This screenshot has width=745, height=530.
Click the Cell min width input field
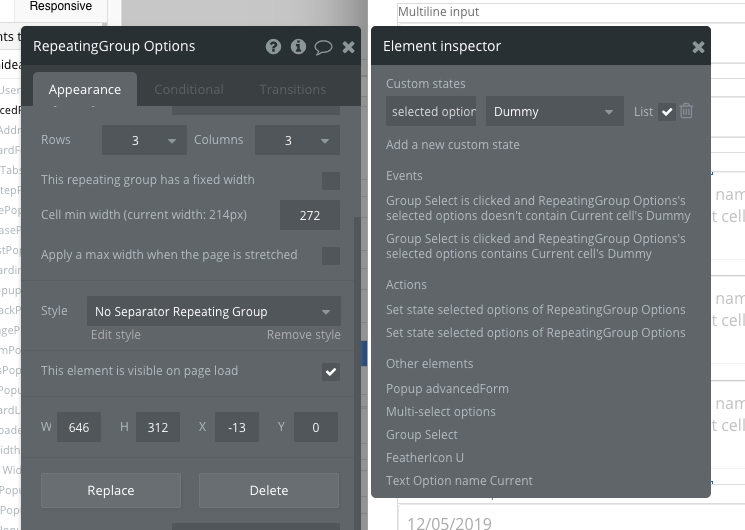(310, 215)
